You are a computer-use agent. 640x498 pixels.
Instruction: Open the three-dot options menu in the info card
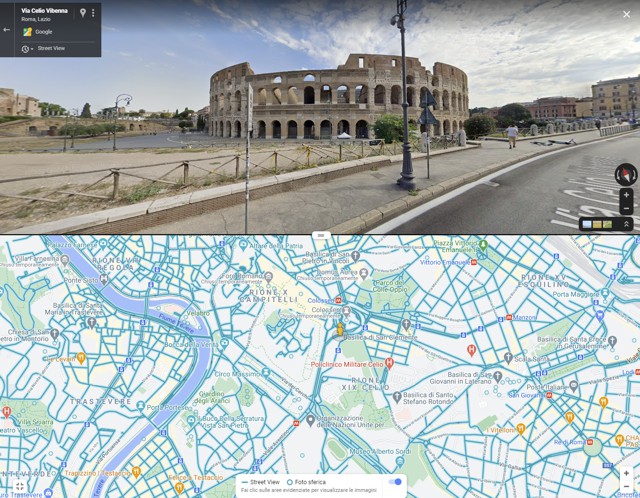tap(93, 13)
